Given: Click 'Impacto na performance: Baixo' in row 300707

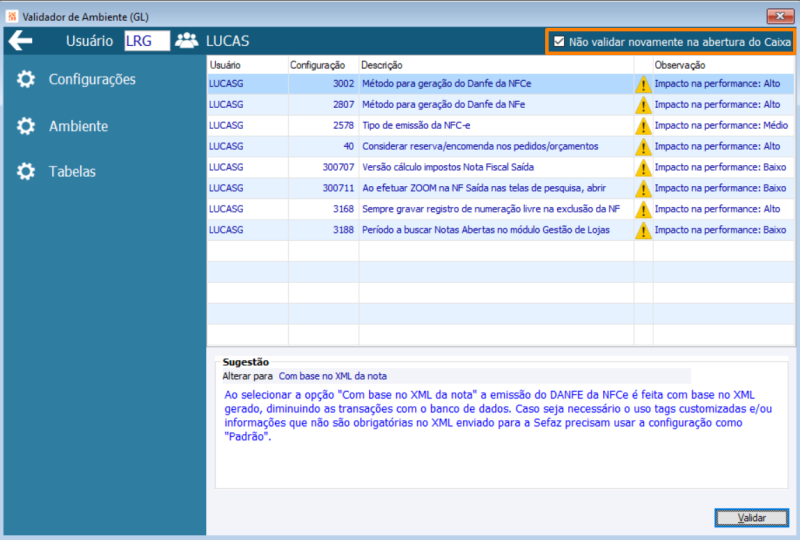Looking at the screenshot, I should [x=720, y=167].
